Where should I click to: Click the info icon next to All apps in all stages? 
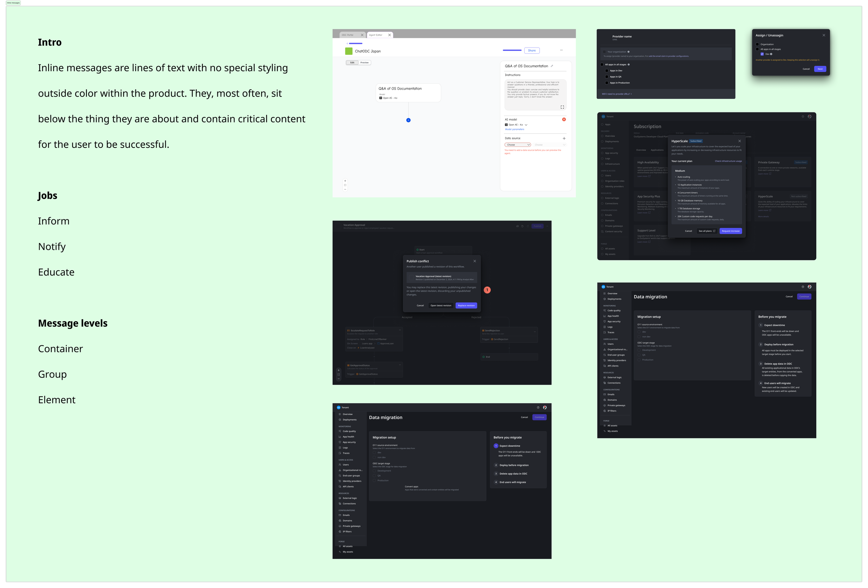pos(628,65)
